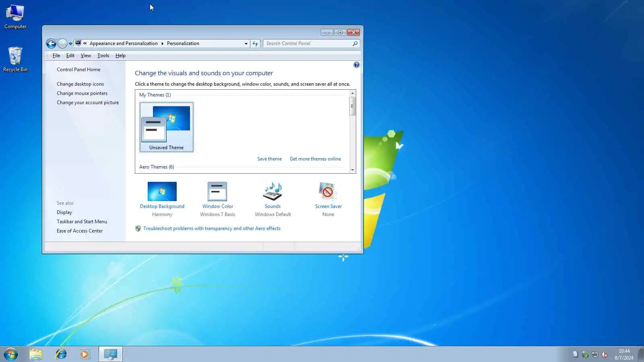Open the Help menu

tap(120, 56)
